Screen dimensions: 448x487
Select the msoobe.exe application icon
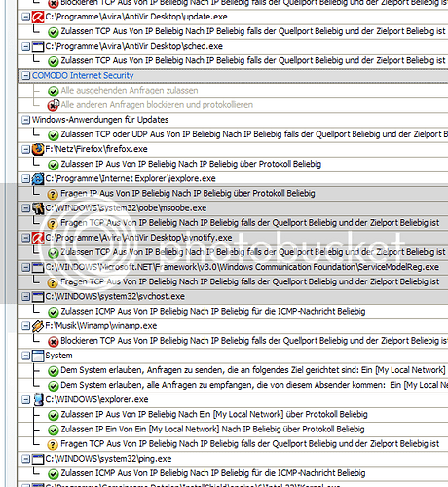[x=38, y=208]
